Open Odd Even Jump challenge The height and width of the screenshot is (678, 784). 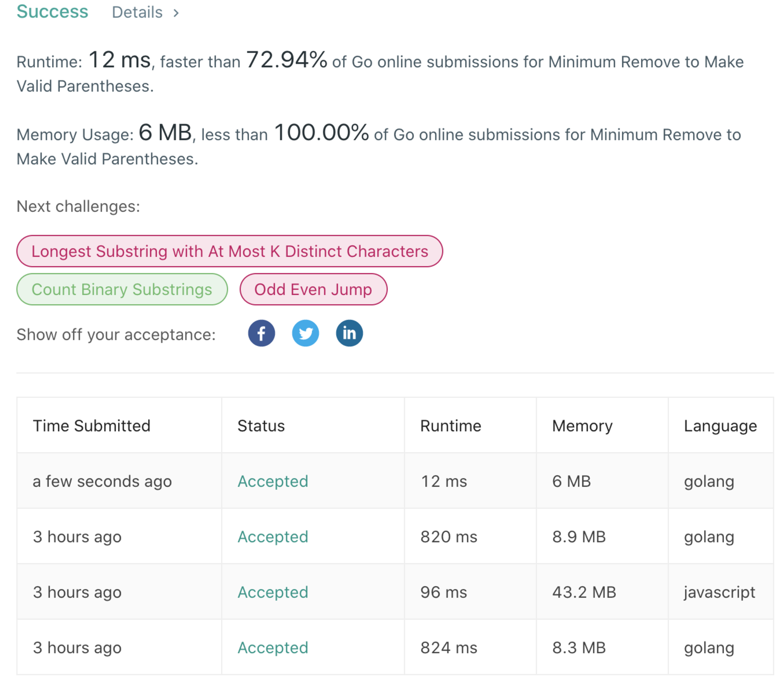point(313,290)
